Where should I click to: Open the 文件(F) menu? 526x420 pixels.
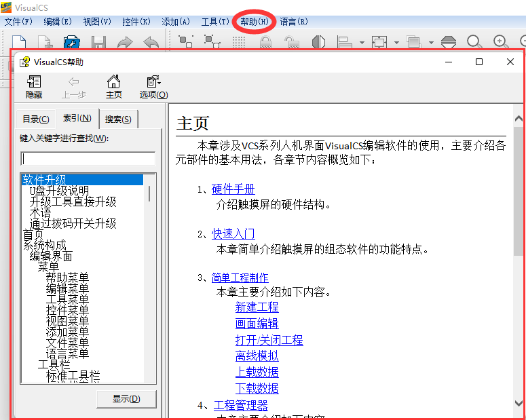click(18, 22)
